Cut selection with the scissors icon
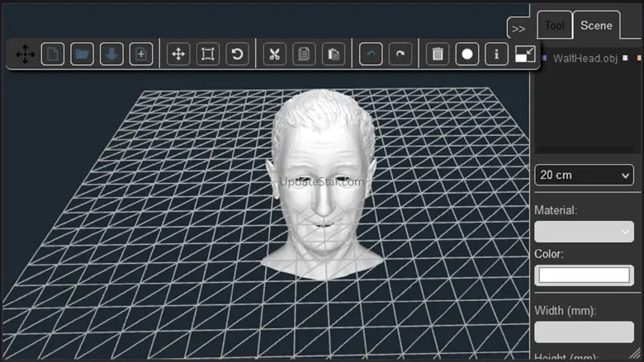The height and width of the screenshot is (362, 644). click(x=275, y=54)
